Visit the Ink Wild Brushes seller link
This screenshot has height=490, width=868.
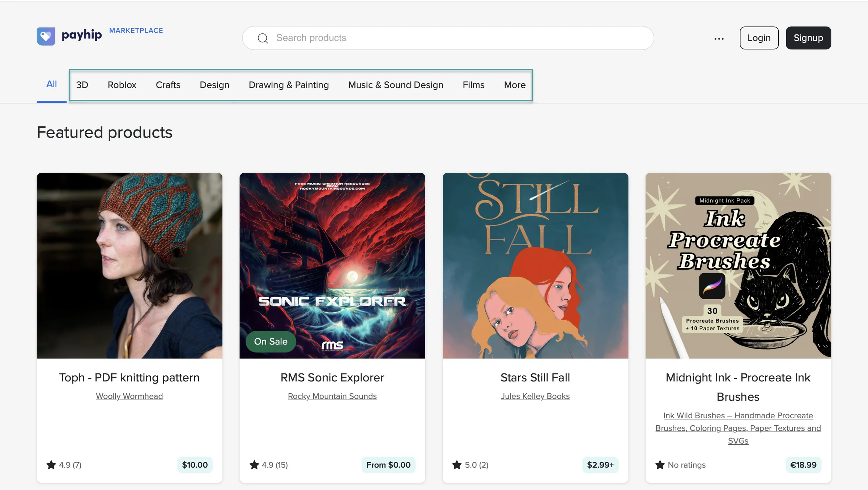[738, 428]
